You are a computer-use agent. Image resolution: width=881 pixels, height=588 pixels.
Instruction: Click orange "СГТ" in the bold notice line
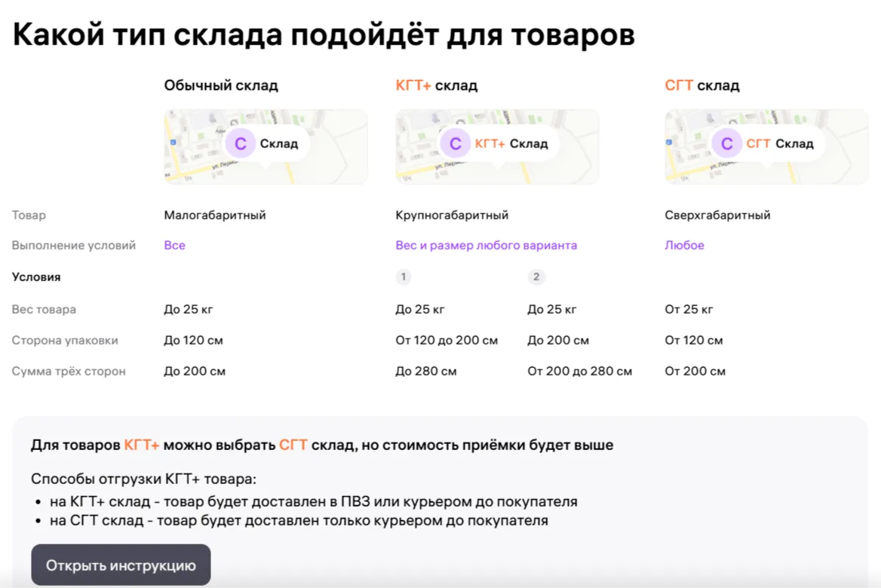pos(293,445)
